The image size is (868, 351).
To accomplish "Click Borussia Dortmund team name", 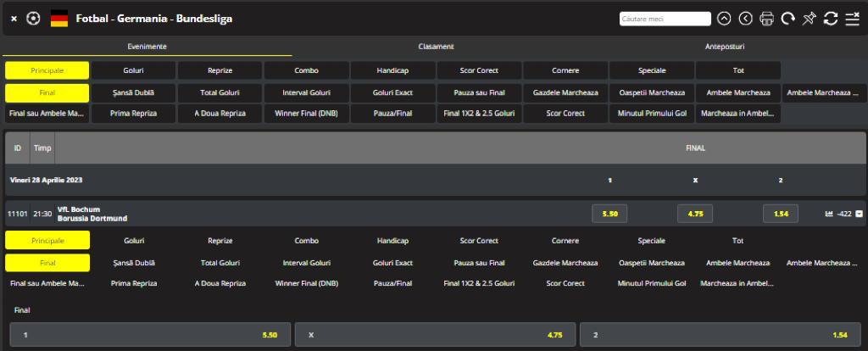I will coord(92,218).
